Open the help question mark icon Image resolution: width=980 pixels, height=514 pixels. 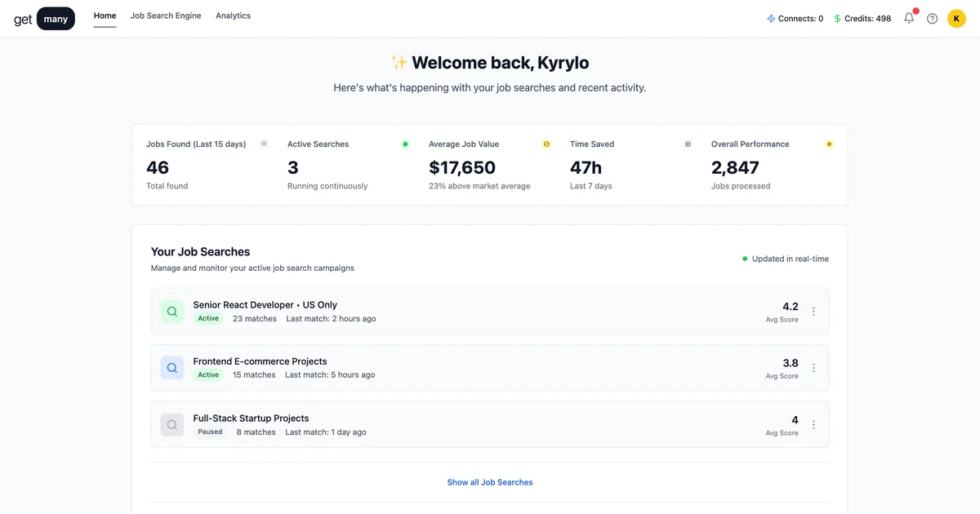point(932,18)
